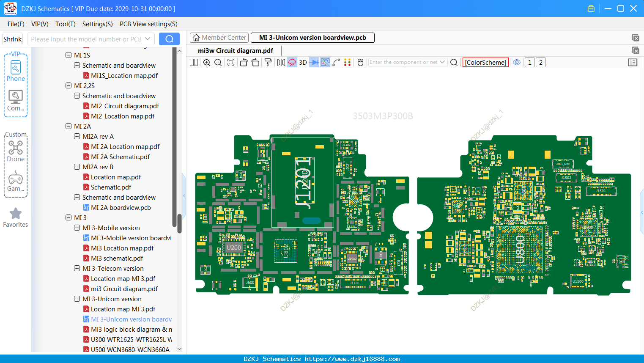Open the File(F) menu
Viewport: 644px width, 363px height.
click(16, 24)
